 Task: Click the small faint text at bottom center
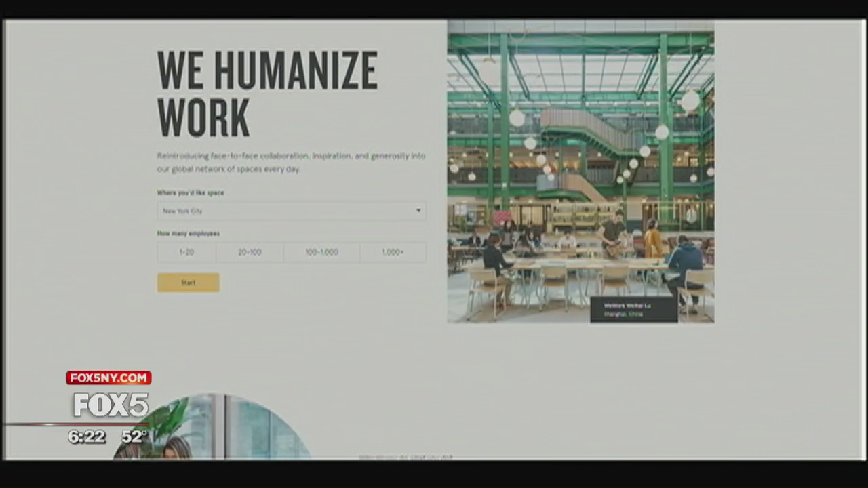click(x=406, y=457)
